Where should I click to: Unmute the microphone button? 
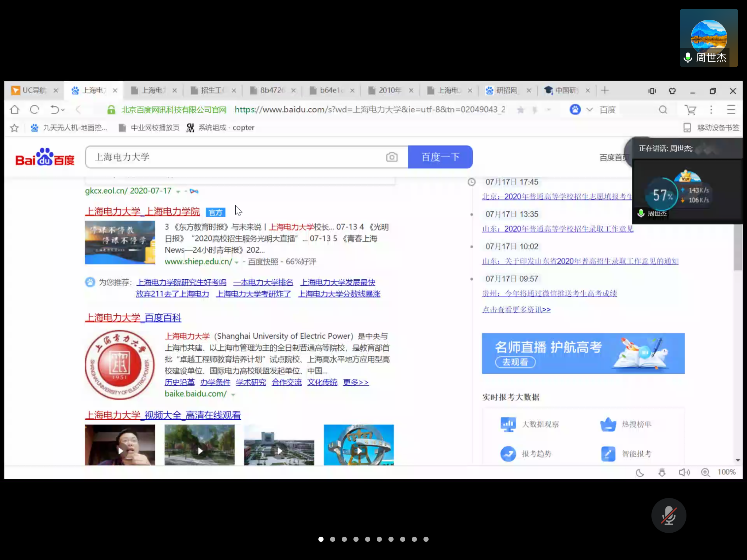pyautogui.click(x=669, y=516)
